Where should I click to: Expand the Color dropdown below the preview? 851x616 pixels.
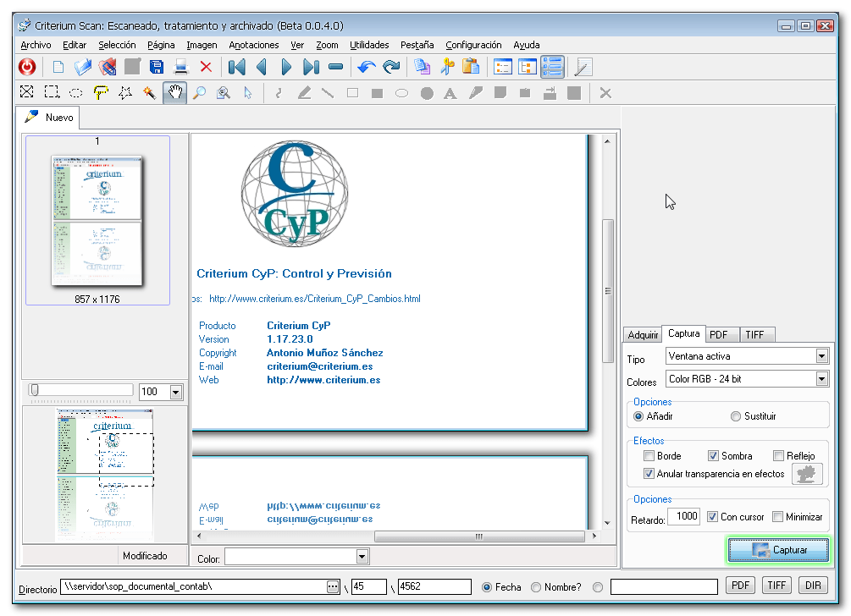point(362,557)
